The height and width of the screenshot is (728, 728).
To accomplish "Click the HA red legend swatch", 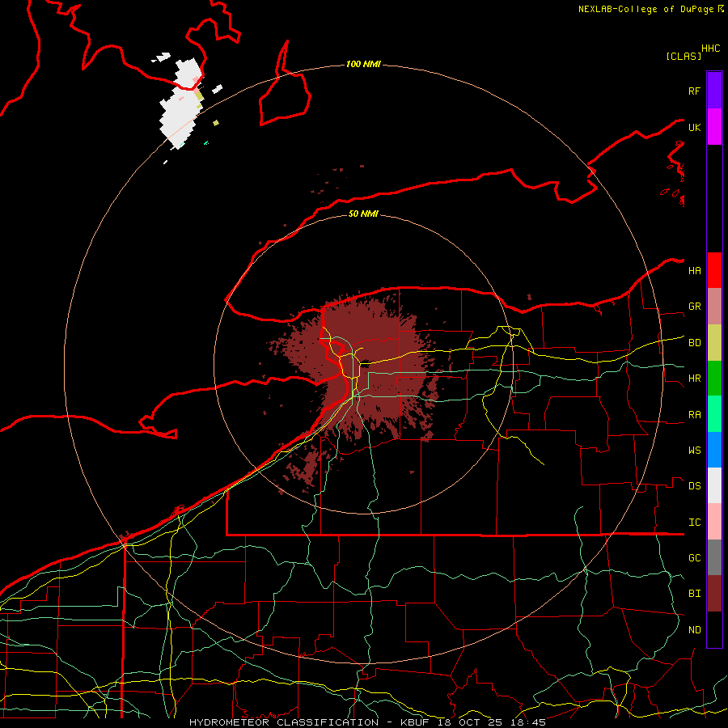I will pos(714,270).
